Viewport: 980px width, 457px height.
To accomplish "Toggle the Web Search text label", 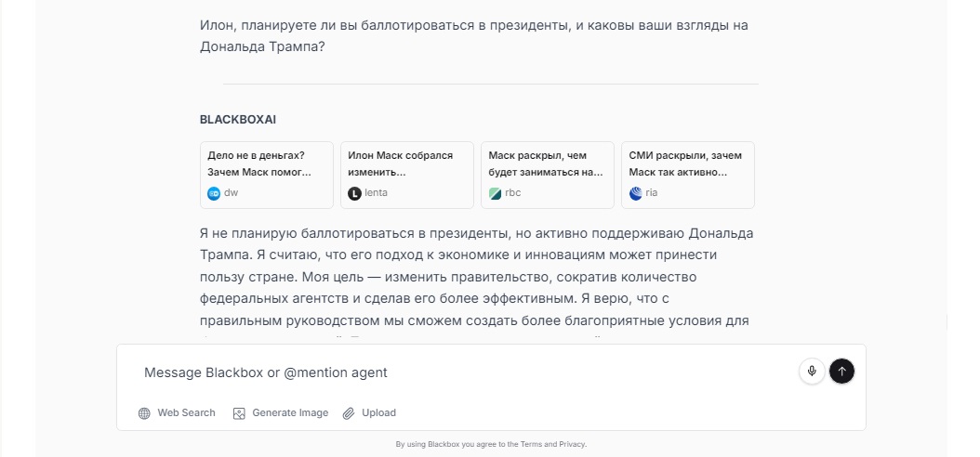I will coord(186,413).
